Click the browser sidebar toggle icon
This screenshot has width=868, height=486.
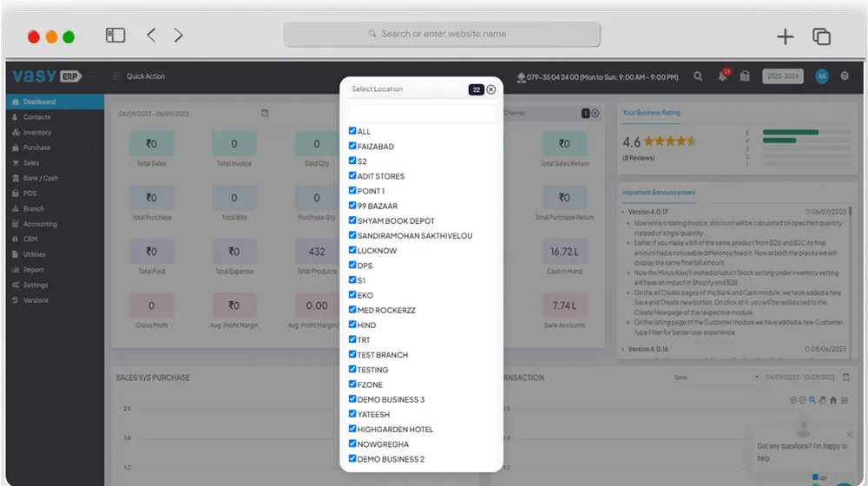(x=115, y=36)
